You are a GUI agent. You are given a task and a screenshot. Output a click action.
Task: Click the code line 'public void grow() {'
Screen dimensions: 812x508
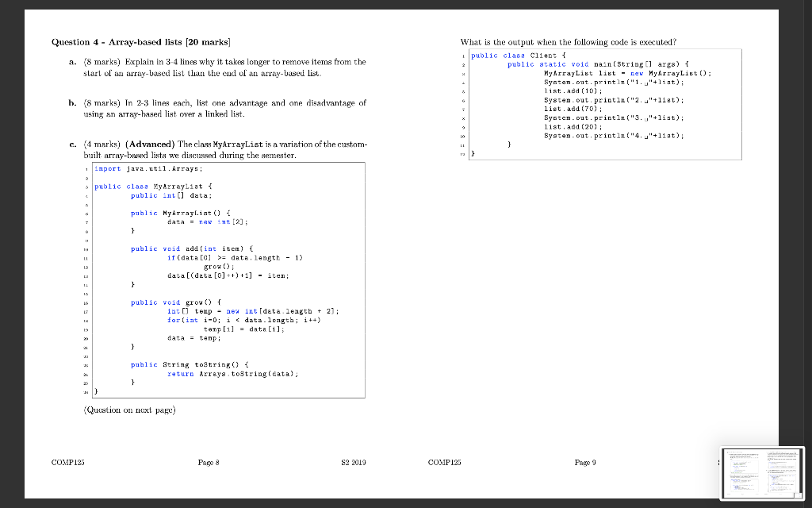pos(176,302)
